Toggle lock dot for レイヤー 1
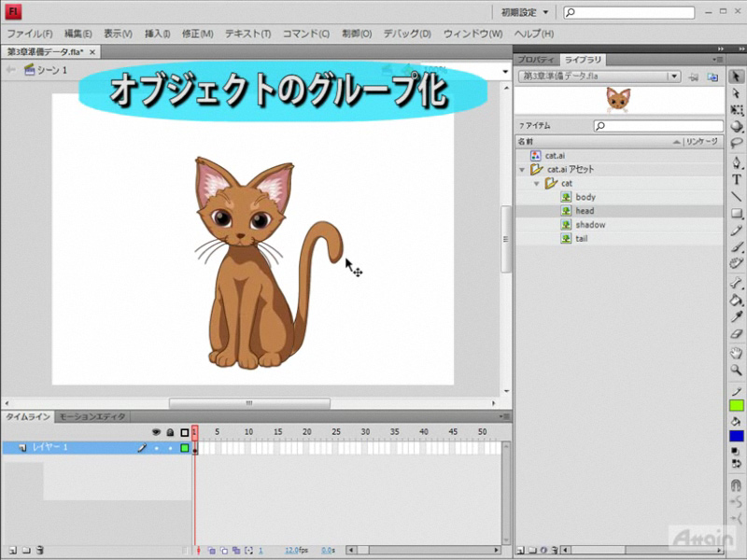This screenshot has width=747, height=560. pyautogui.click(x=170, y=448)
